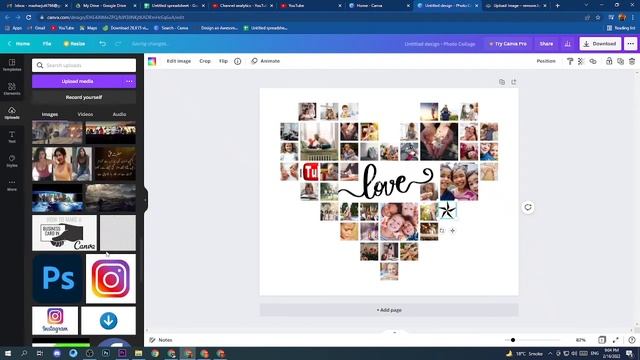640x360 pixels.
Task: Open File Explorer from the taskbar
Action: pos(138,353)
